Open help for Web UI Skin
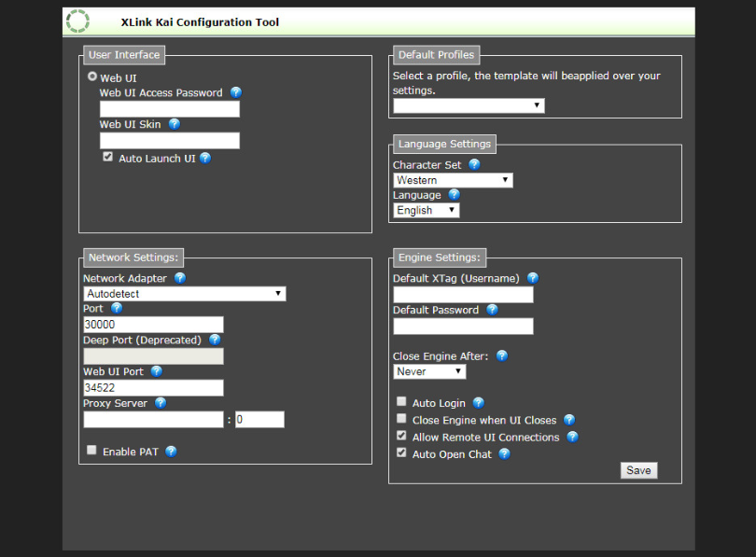Image resolution: width=756 pixels, height=557 pixels. (x=174, y=124)
